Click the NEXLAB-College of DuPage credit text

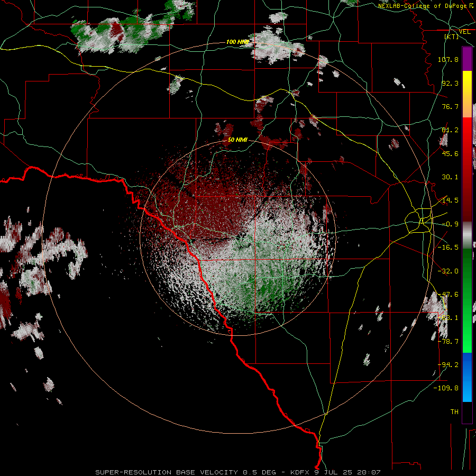[x=422, y=6]
